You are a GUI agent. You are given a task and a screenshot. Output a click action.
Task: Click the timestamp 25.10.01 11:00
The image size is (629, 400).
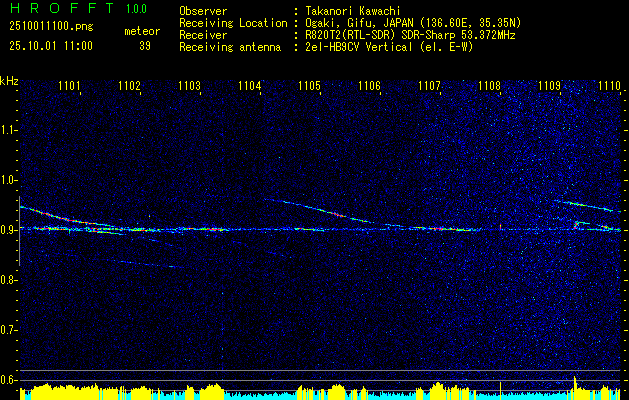coord(51,46)
